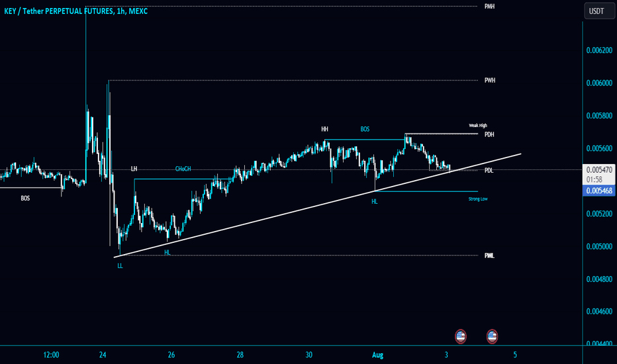Click the 0.005800 price axis value
617x364 pixels.
click(x=599, y=116)
